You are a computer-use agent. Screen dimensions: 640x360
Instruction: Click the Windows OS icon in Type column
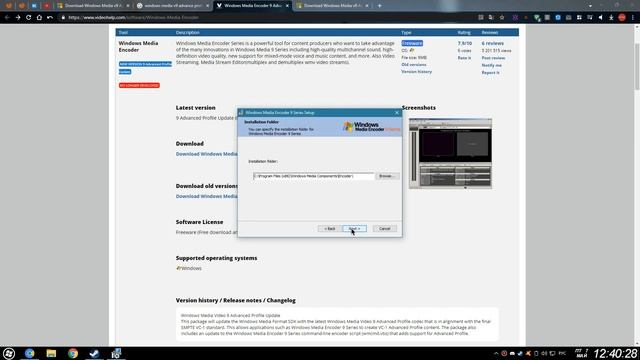coord(412,50)
